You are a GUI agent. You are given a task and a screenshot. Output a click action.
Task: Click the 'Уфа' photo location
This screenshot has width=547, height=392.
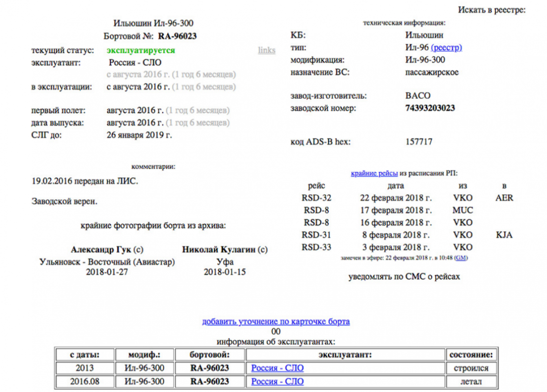(225, 262)
